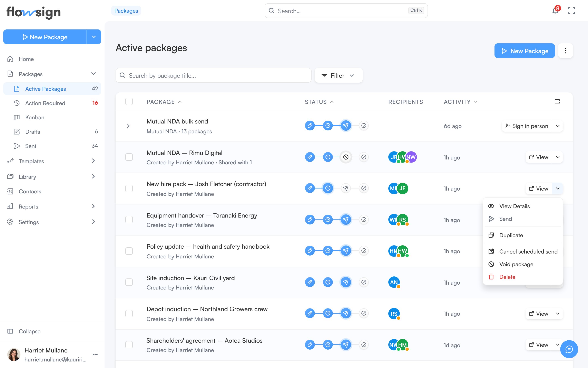Click the completed check icon for Site induction row
Image resolution: width=588 pixels, height=368 pixels.
point(364,282)
